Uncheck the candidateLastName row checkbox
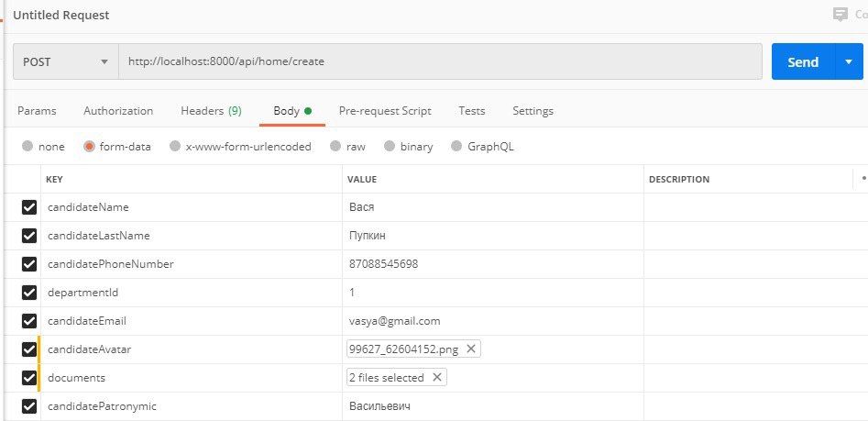The image size is (868, 421). point(28,236)
